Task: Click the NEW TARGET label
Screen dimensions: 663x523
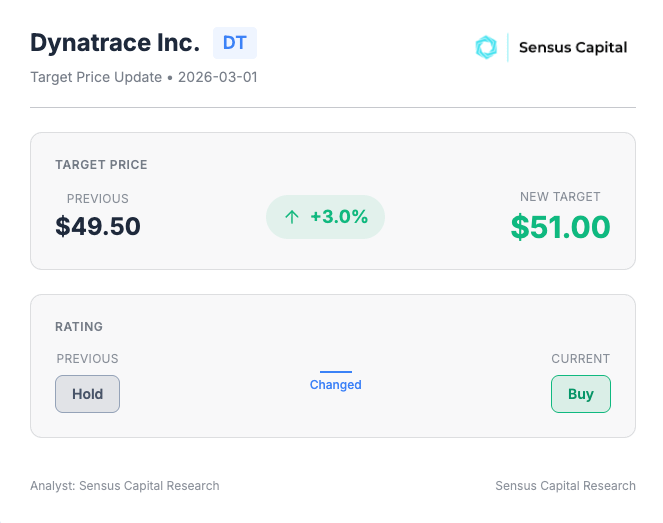Action: [560, 197]
